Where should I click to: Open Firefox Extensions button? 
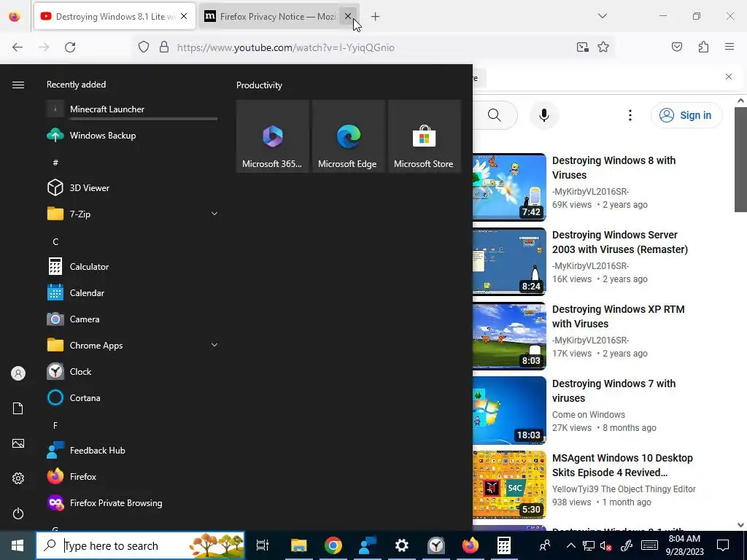point(703,47)
